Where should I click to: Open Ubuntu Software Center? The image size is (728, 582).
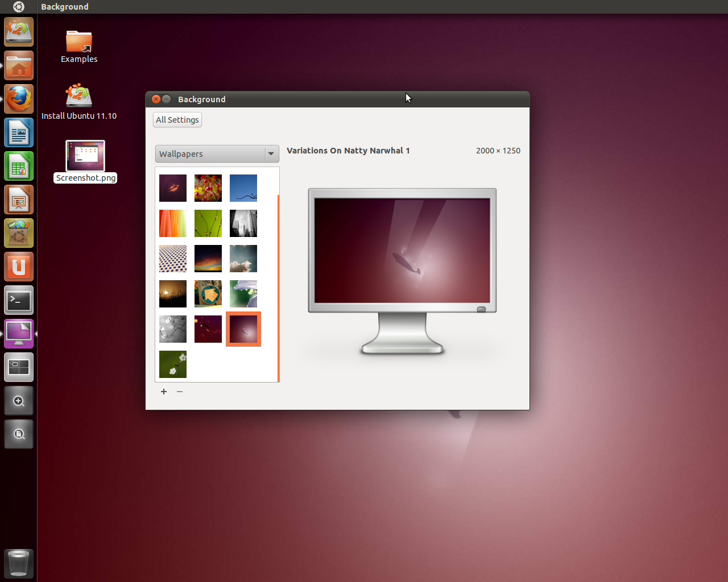coord(19,233)
